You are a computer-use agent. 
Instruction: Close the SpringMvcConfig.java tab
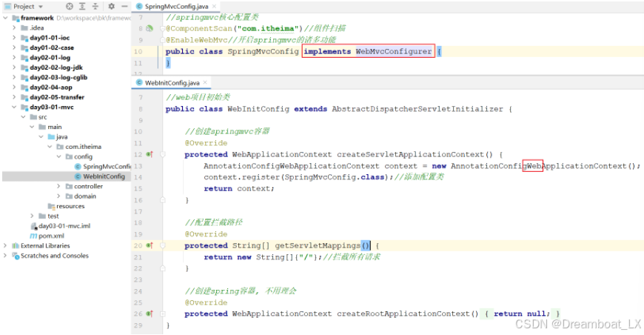215,7
